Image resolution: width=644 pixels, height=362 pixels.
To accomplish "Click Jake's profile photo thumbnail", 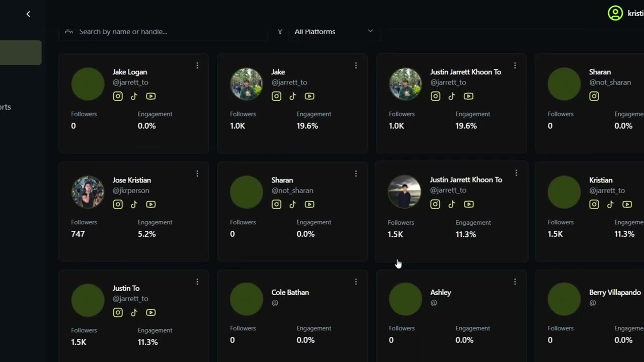I will coord(247,84).
